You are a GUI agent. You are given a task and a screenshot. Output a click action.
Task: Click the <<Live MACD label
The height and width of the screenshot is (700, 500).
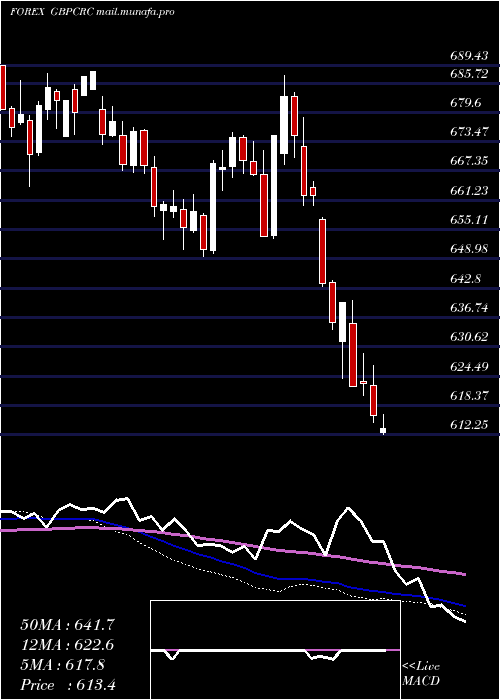tap(421, 674)
